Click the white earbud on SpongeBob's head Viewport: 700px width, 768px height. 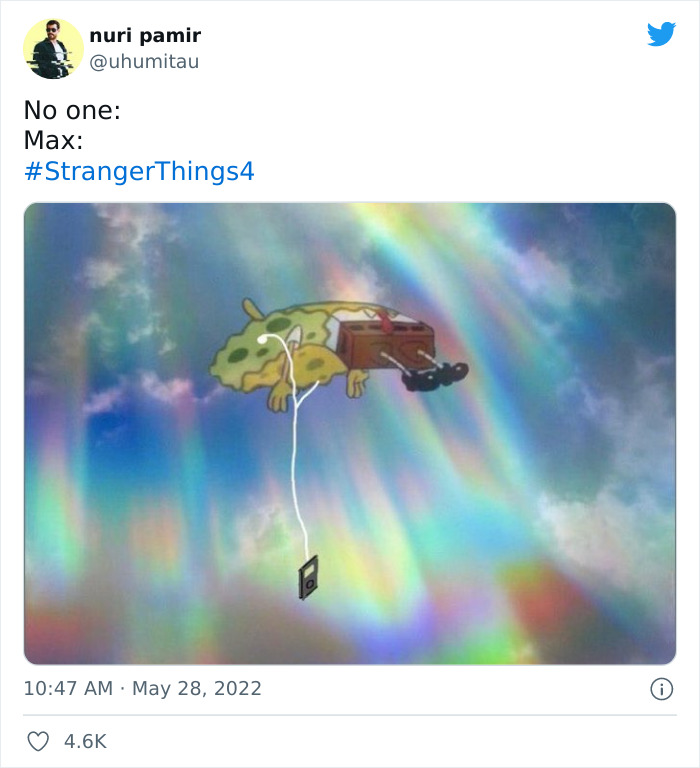click(x=262, y=339)
